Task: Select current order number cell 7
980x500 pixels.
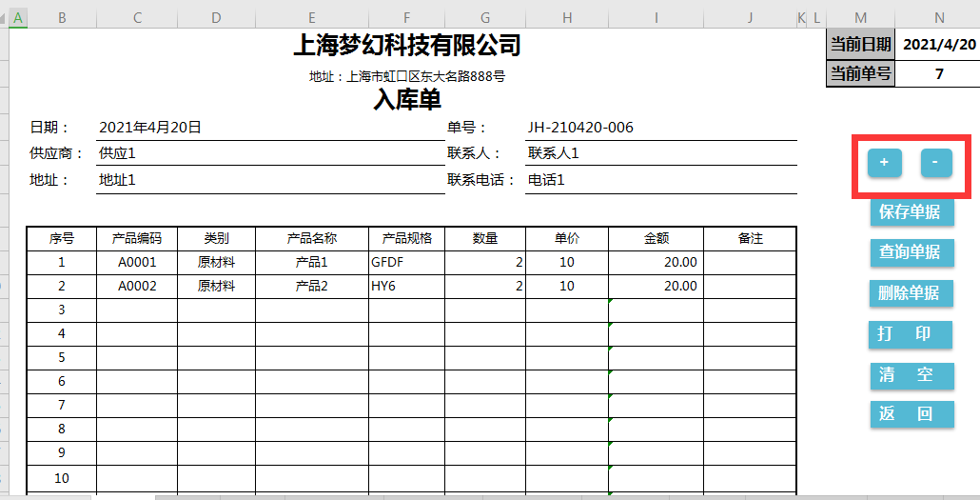Action: pyautogui.click(x=939, y=74)
